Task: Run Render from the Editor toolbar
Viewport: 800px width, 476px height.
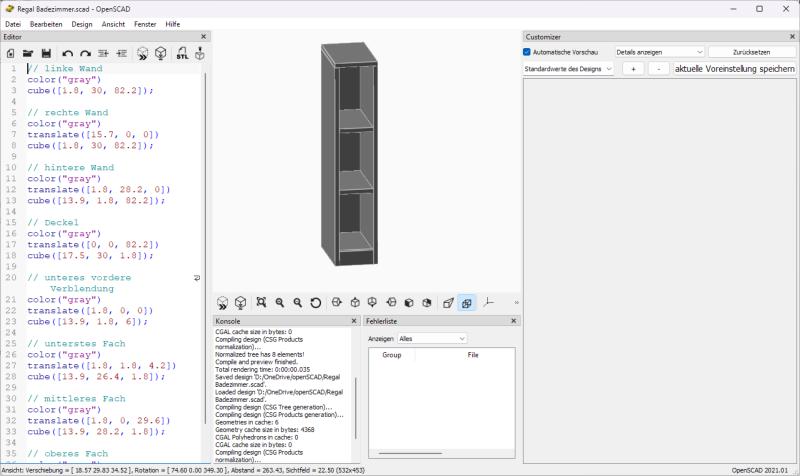Action: 161,54
